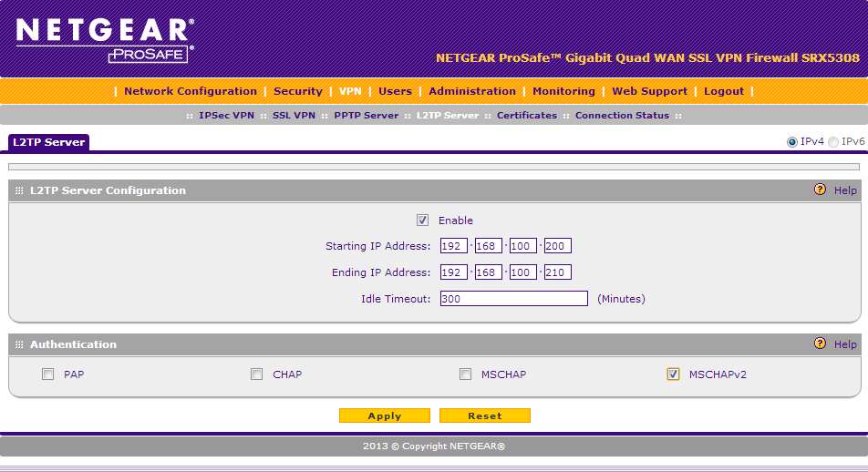Click the 2013 Copyright NETGEAR footer text
Viewport: 868px width, 472px height.
click(x=433, y=446)
